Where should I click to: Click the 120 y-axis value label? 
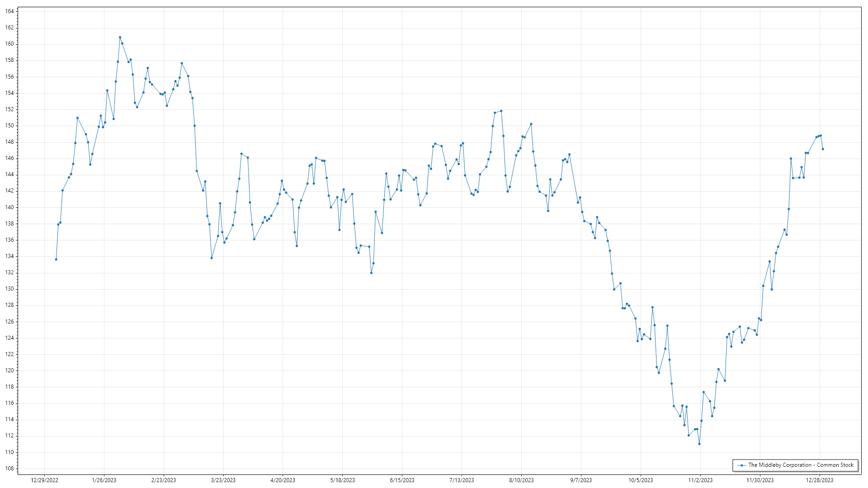[9, 371]
